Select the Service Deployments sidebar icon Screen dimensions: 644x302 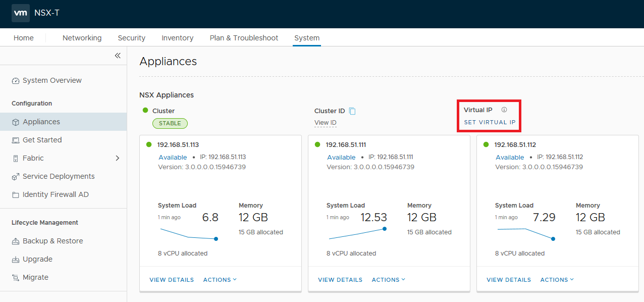(16, 176)
